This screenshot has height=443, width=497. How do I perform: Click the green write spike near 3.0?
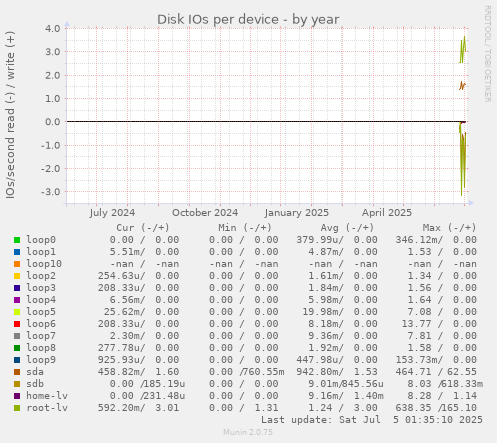pyautogui.click(x=463, y=50)
